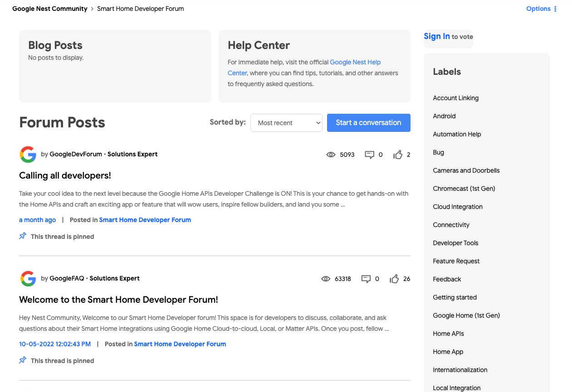This screenshot has width=572, height=392.
Task: Click the a month ago timestamp
Action: pyautogui.click(x=37, y=220)
